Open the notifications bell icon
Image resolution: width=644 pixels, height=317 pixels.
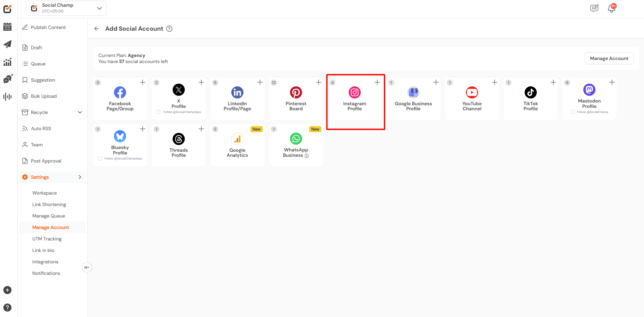612,8
